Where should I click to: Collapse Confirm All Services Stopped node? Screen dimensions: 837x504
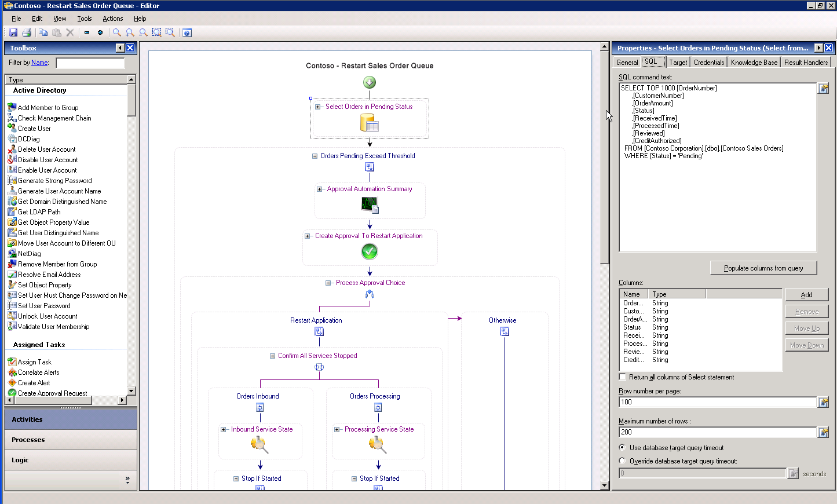[x=272, y=356]
